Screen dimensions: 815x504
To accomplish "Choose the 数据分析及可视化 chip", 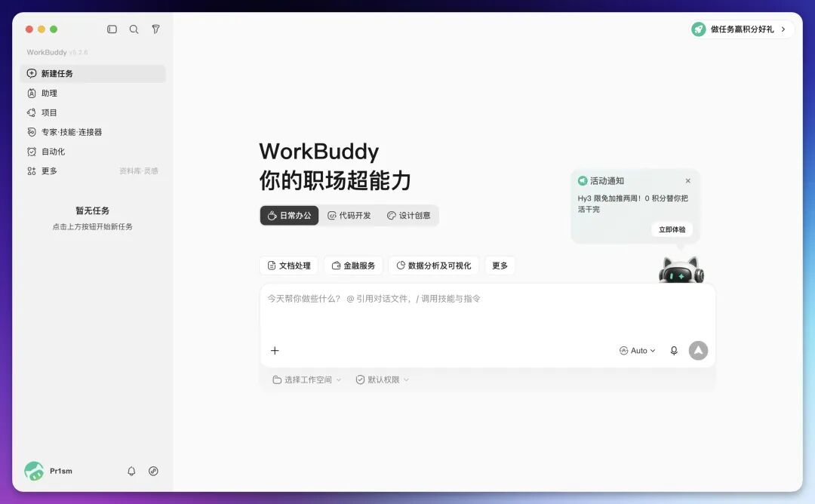I will [x=433, y=266].
